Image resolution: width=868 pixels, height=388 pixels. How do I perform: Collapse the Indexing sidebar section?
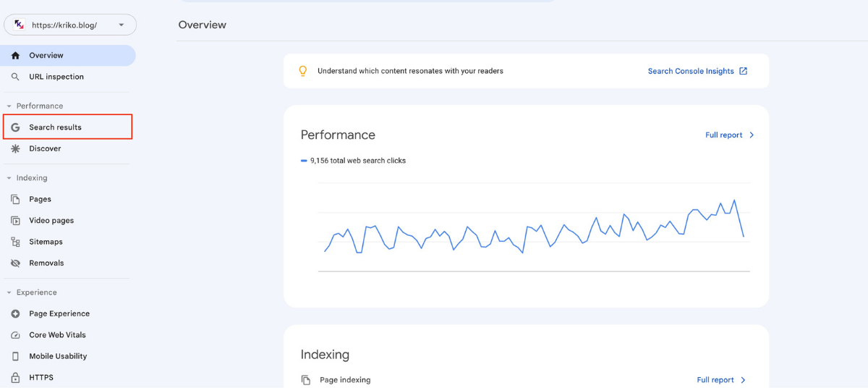pos(9,178)
